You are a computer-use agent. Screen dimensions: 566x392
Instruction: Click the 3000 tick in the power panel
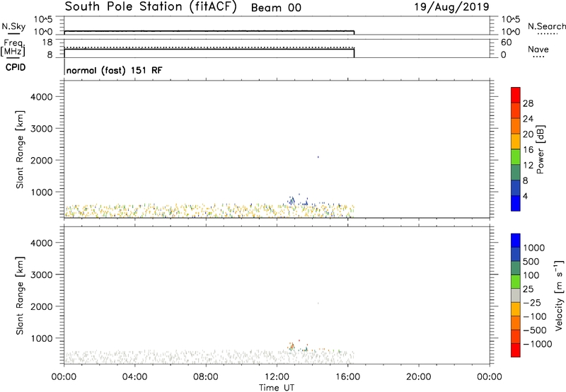pos(42,129)
